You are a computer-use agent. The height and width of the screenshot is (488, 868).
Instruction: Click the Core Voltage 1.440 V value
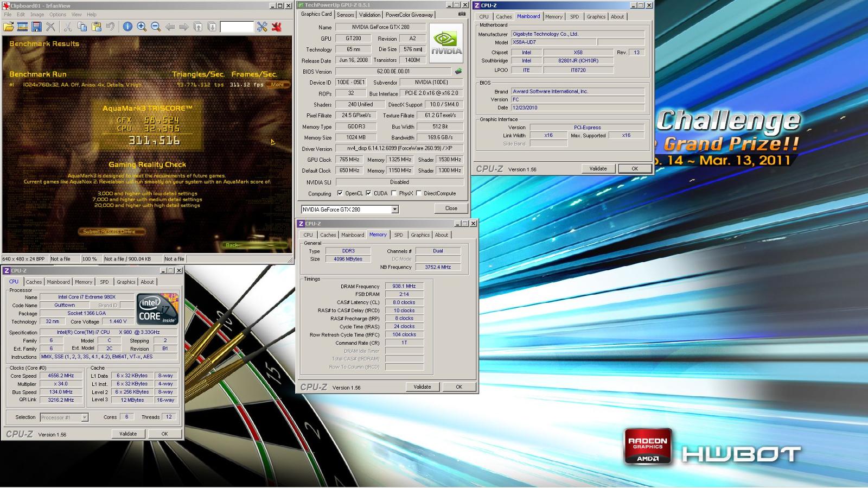(x=118, y=321)
